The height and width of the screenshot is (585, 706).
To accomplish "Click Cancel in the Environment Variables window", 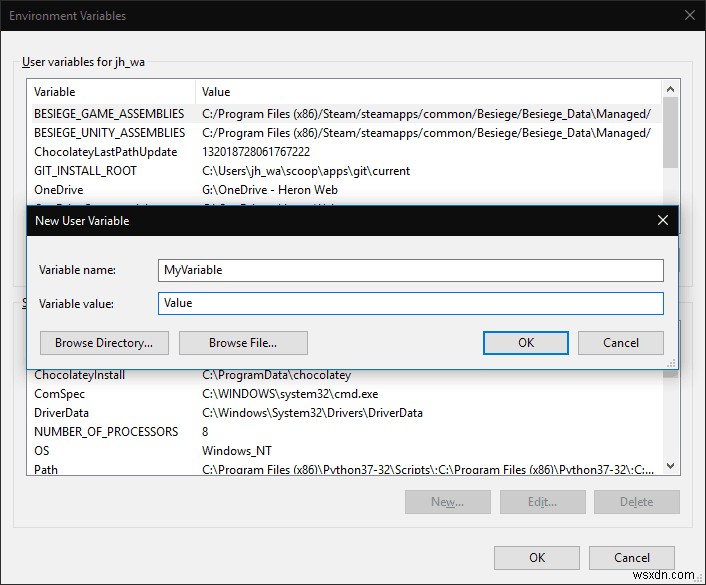I will pyautogui.click(x=632, y=558).
